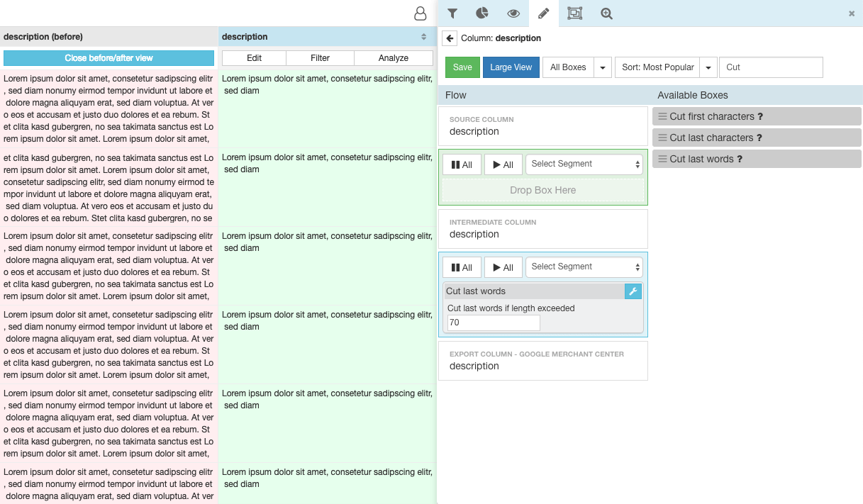Select the Export Column Google Merchant Center card
The height and width of the screenshot is (504, 863).
click(x=543, y=361)
